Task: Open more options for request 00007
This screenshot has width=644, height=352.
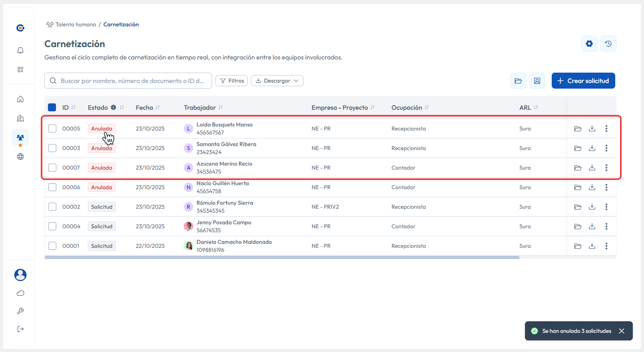Action: (606, 168)
